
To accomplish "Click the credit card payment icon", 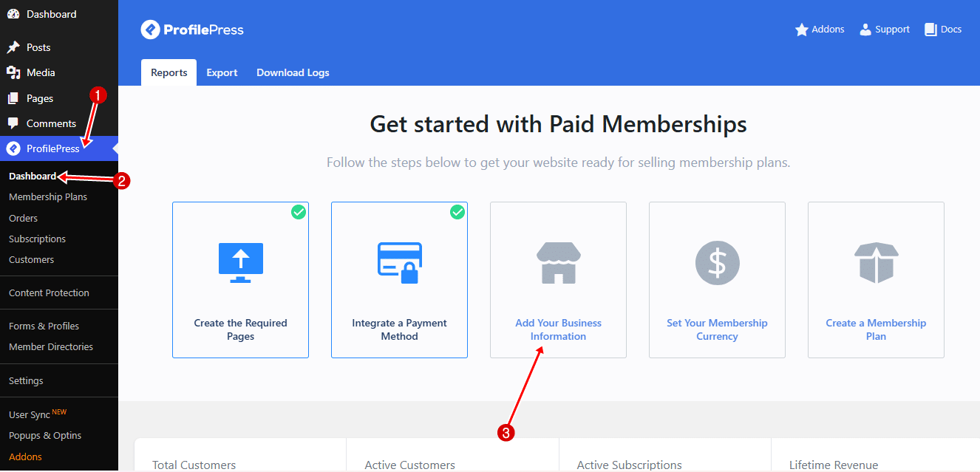I will coord(399,262).
